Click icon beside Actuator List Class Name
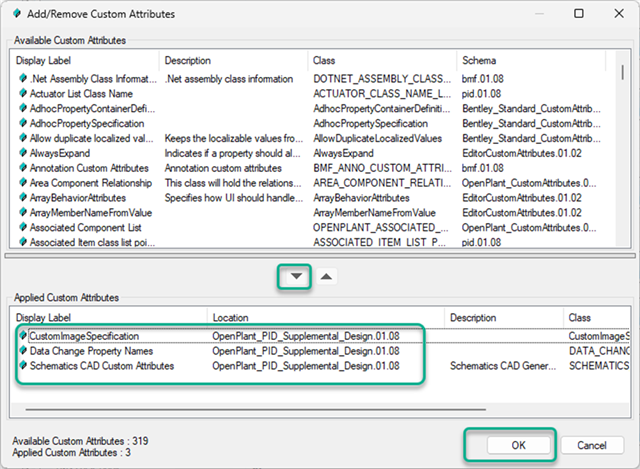The image size is (640, 469). 23,93
